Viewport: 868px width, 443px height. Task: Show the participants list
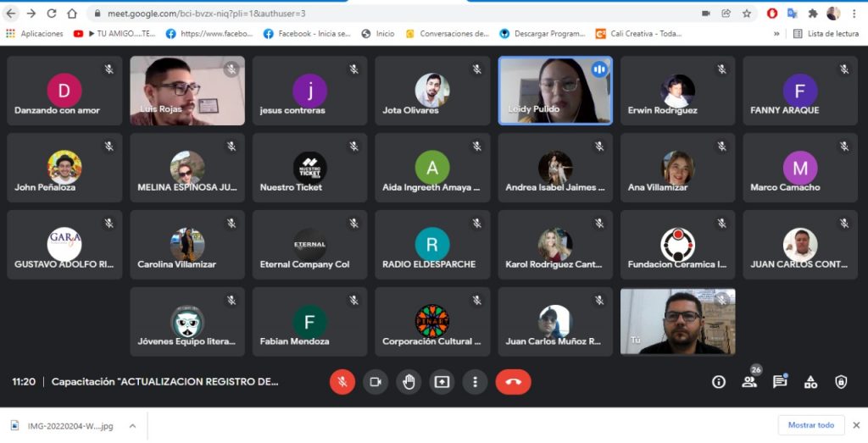pyautogui.click(x=749, y=382)
